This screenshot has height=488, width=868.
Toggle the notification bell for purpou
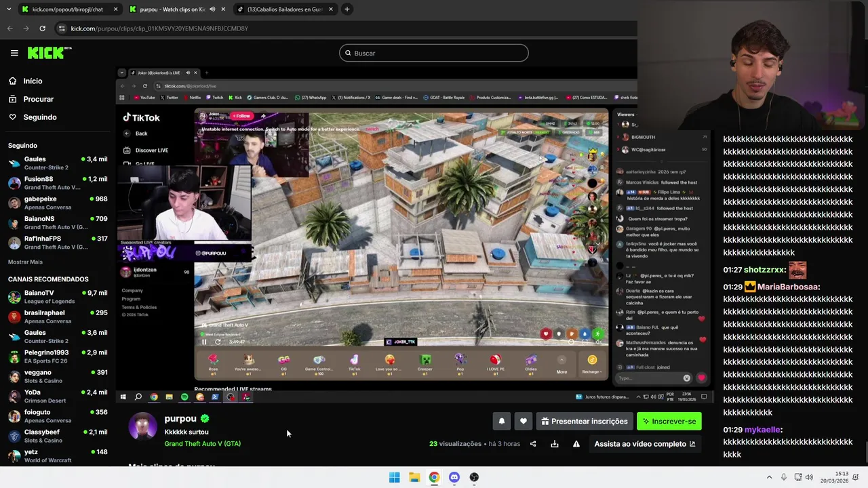pos(502,421)
